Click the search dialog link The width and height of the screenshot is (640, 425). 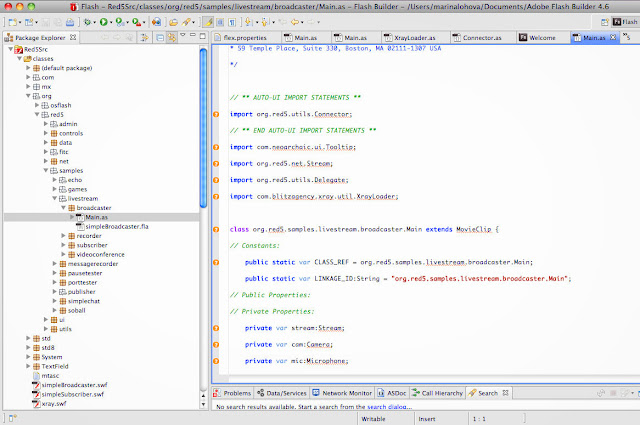[389, 407]
